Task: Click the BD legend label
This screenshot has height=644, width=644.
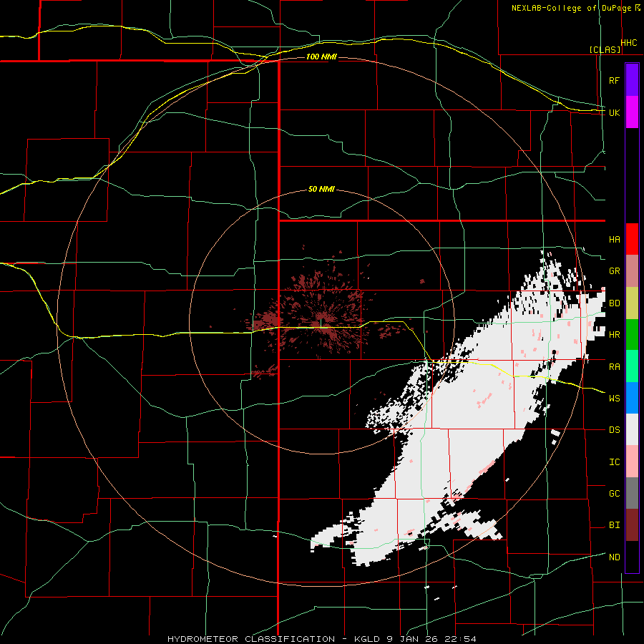Action: point(614,303)
